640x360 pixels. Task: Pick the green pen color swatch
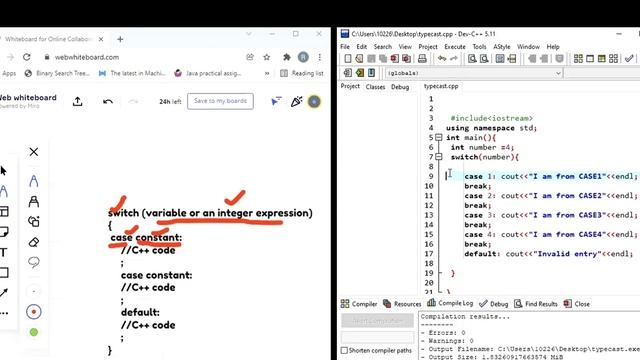pos(34,332)
